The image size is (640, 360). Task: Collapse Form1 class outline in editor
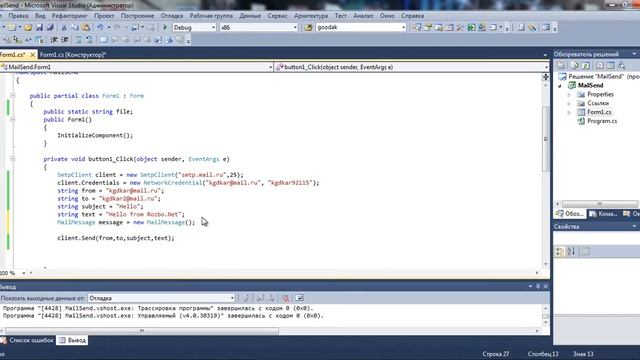[x=13, y=96]
